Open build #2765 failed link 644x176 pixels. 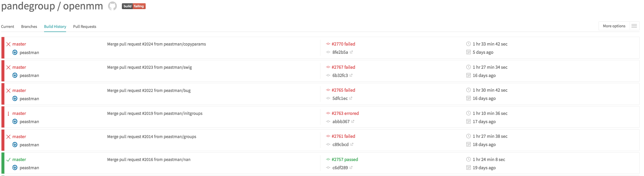click(343, 90)
